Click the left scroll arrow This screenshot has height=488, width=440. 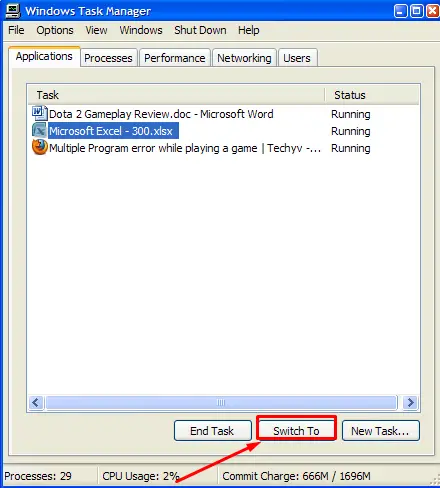point(36,402)
